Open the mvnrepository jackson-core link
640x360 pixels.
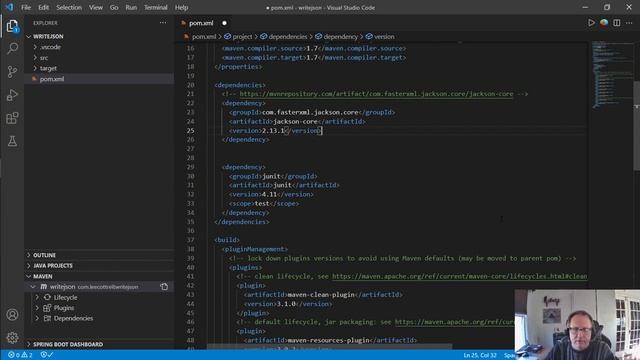(x=376, y=94)
